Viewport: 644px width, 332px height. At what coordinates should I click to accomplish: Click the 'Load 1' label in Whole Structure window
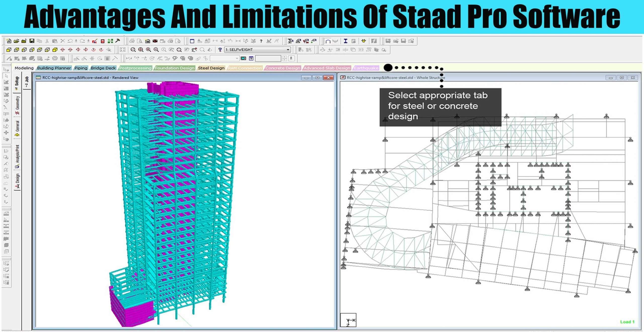click(627, 322)
